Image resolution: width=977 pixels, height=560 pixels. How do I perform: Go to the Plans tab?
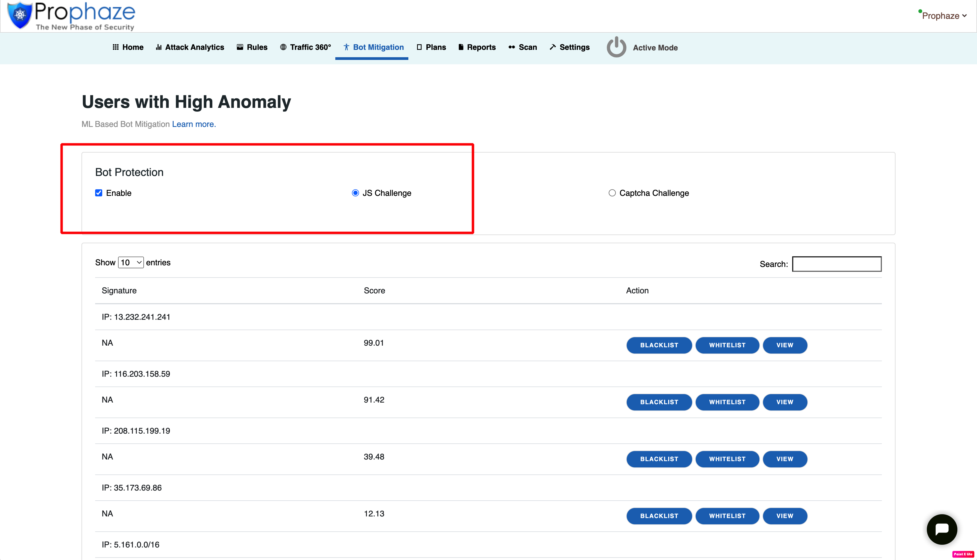tap(432, 47)
